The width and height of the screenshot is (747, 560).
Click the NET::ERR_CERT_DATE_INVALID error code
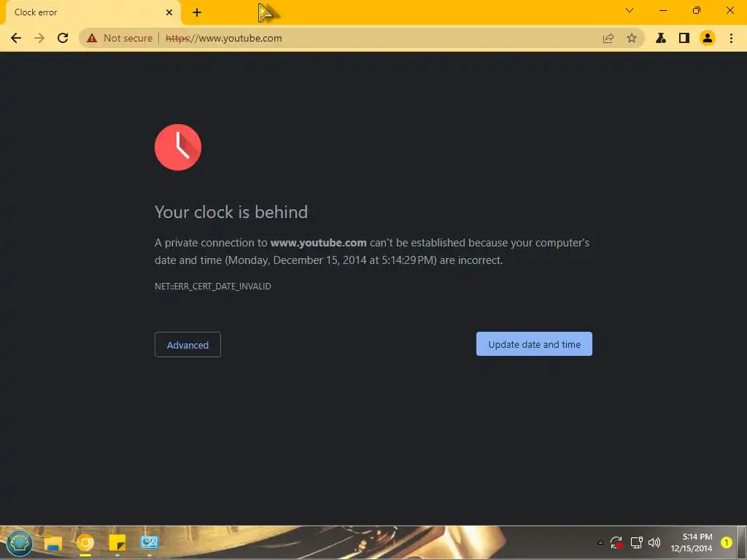213,286
